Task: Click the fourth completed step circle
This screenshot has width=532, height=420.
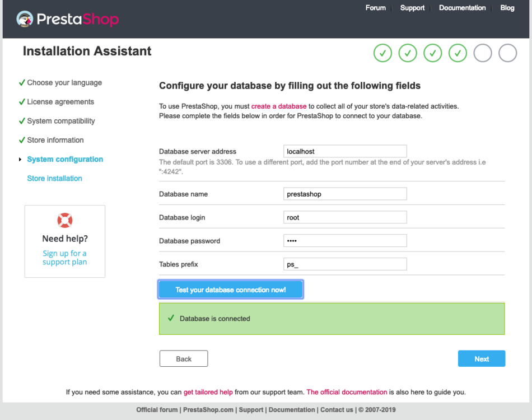Action: pos(458,53)
